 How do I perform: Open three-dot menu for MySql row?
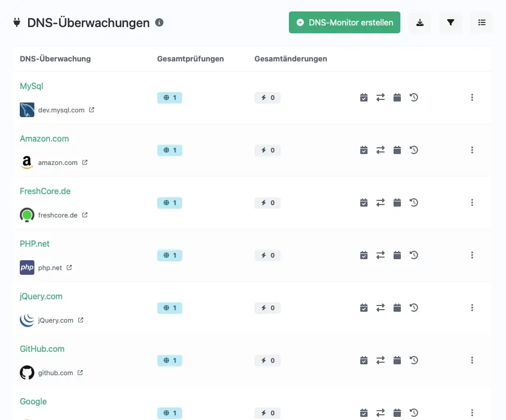(472, 97)
